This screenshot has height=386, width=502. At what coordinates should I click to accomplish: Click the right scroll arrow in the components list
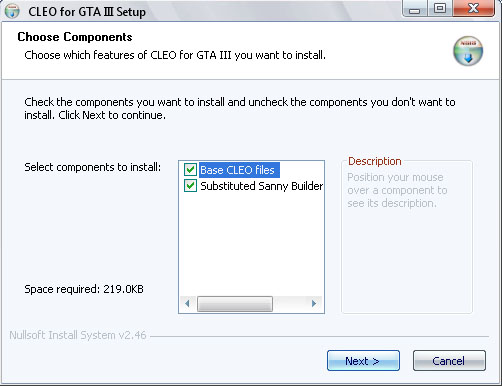[314, 303]
